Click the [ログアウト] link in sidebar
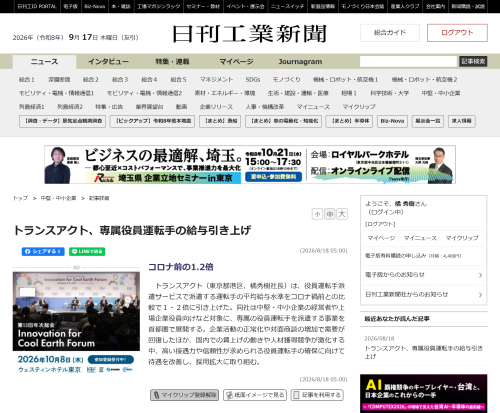Screen dimensions: 500x413 (380, 224)
